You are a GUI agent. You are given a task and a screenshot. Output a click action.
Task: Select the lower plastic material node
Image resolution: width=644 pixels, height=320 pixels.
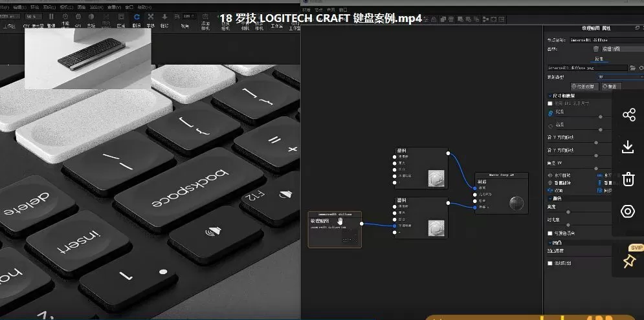pos(421,218)
